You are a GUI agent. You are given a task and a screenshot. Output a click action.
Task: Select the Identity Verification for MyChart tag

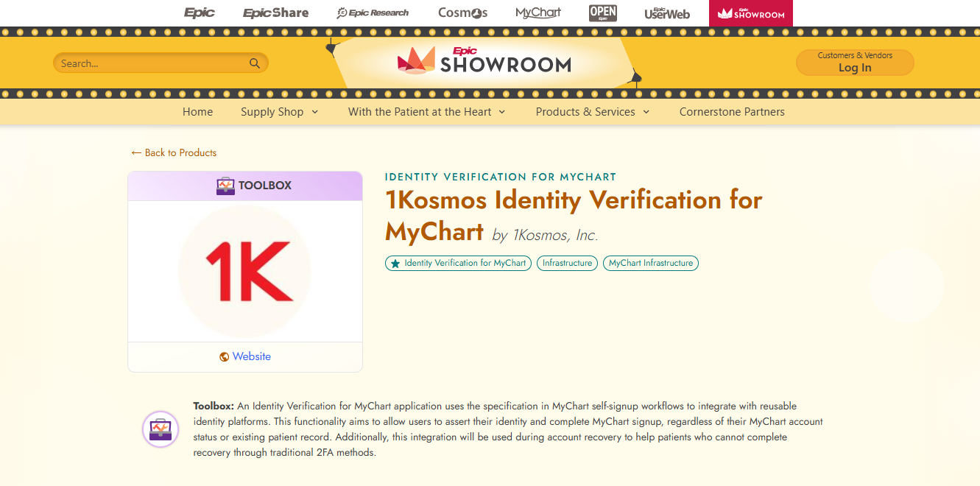(458, 263)
